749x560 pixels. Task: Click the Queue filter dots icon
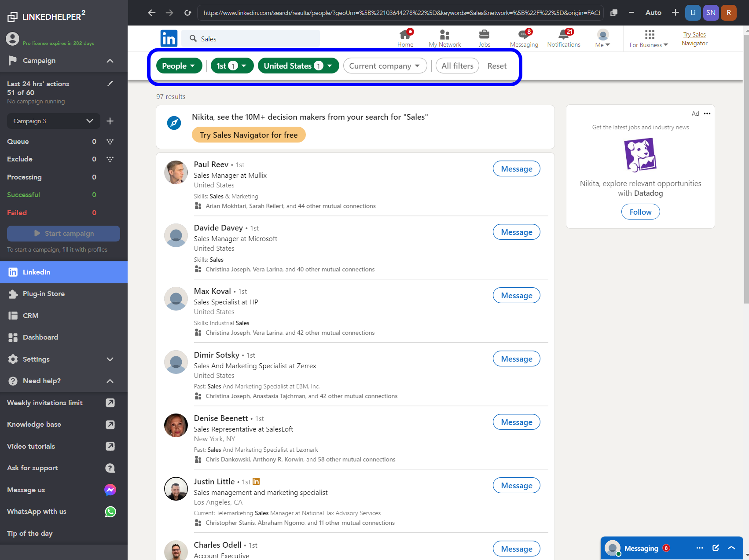(x=110, y=142)
